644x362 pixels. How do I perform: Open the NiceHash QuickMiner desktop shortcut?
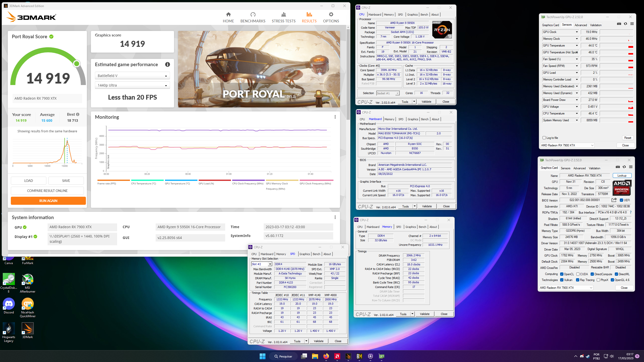28,308
